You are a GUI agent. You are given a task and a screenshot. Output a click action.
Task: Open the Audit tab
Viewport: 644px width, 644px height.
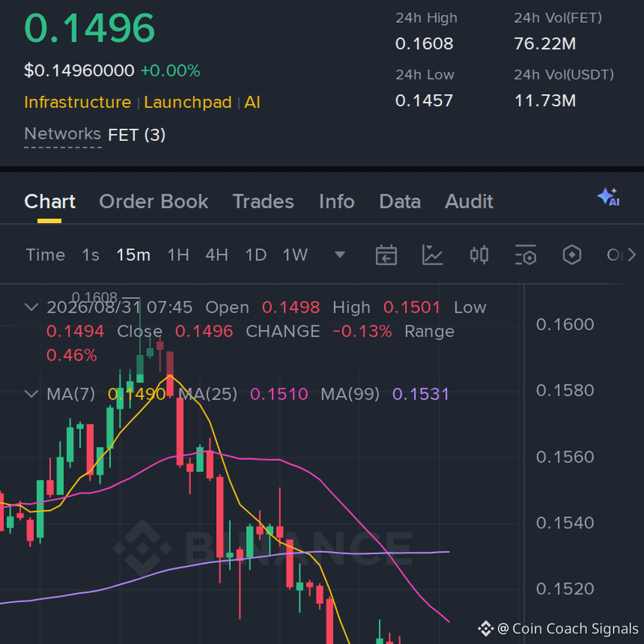click(469, 202)
